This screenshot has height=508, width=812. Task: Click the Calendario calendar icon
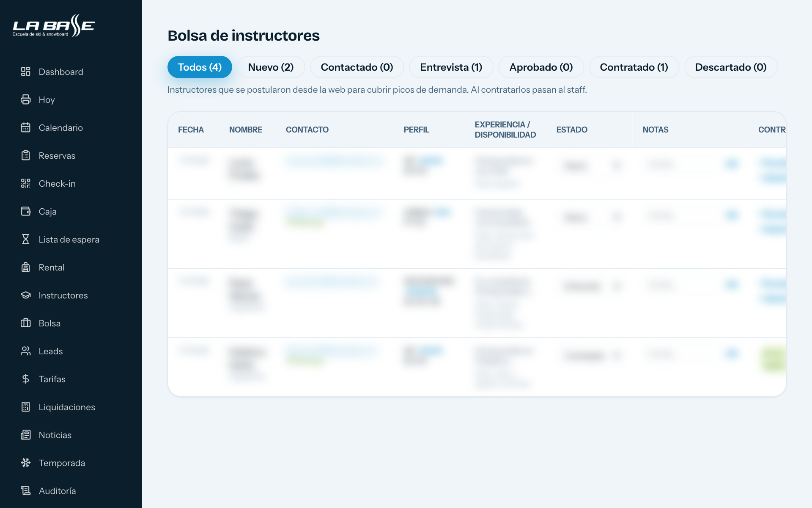[26, 127]
